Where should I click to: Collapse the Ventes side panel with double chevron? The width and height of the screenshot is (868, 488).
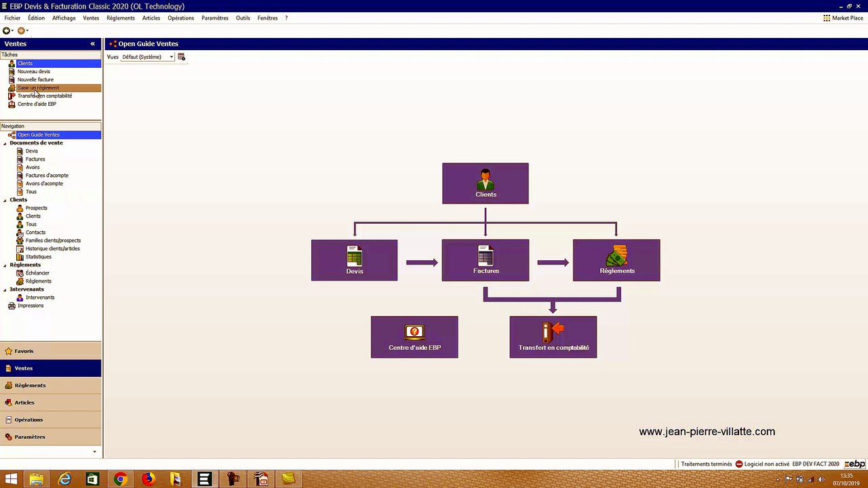click(x=93, y=44)
